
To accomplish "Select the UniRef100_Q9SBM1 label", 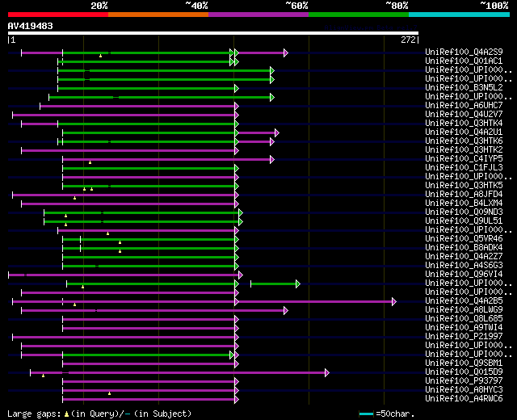I will coord(464,363).
